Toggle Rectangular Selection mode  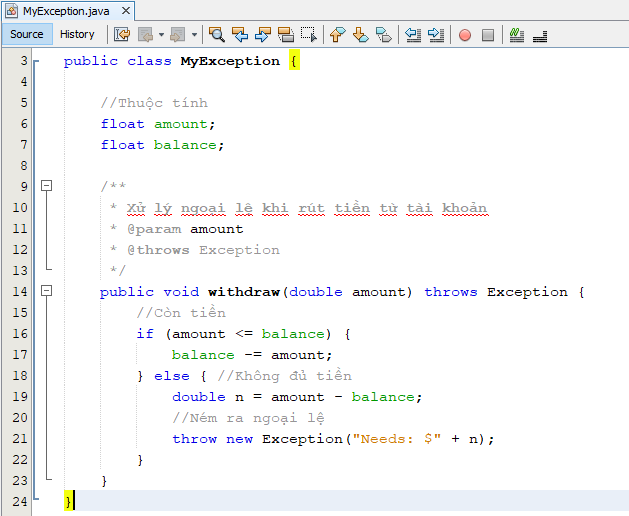[x=309, y=35]
